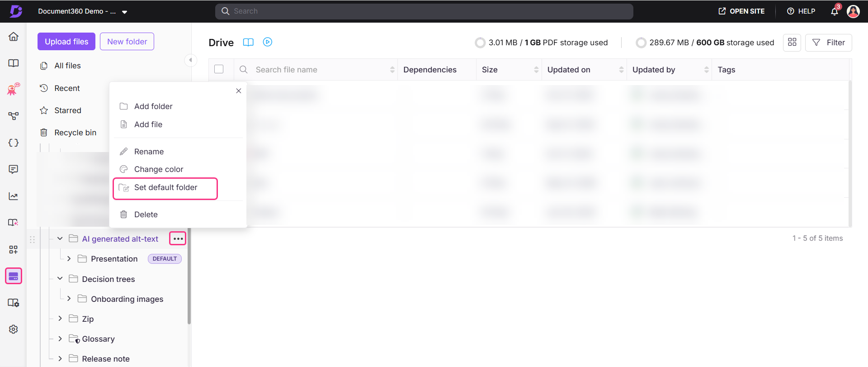Viewport: 868px width, 367px height.
Task: Click the search magnifier in file table
Action: [244, 70]
